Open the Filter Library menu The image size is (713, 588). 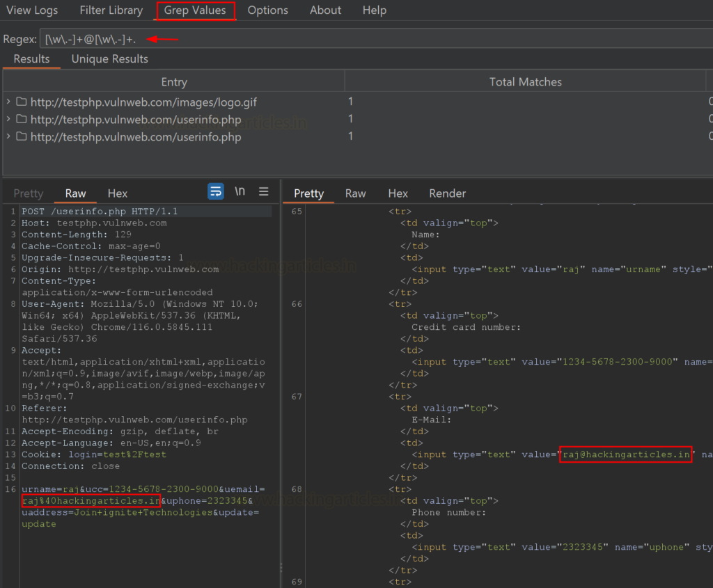pyautogui.click(x=111, y=10)
